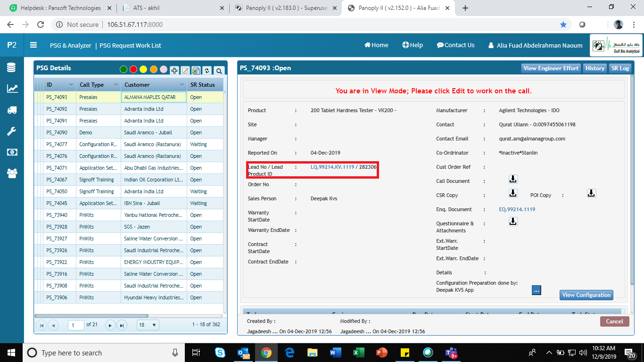Reload the browser page

(x=41, y=25)
